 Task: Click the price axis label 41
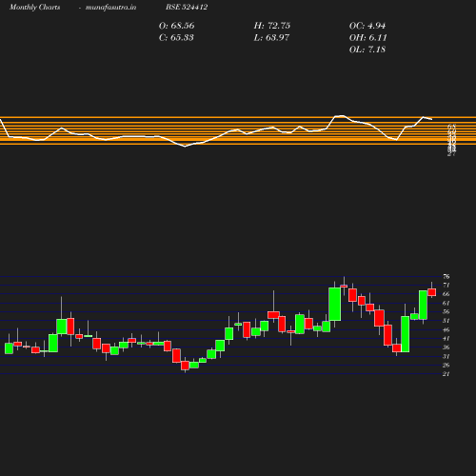click(446, 339)
